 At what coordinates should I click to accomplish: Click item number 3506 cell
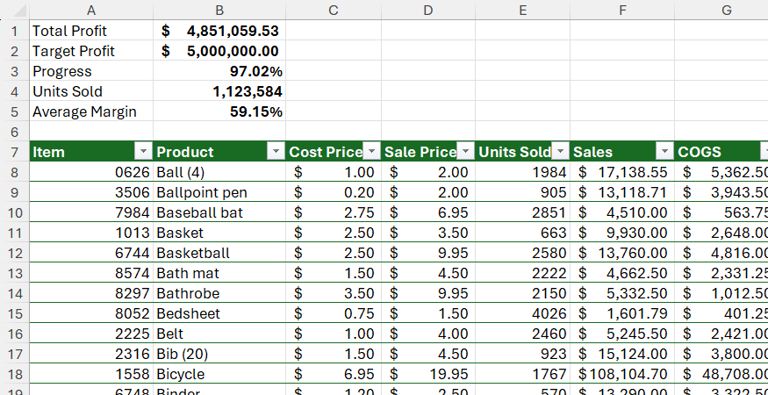pyautogui.click(x=91, y=193)
